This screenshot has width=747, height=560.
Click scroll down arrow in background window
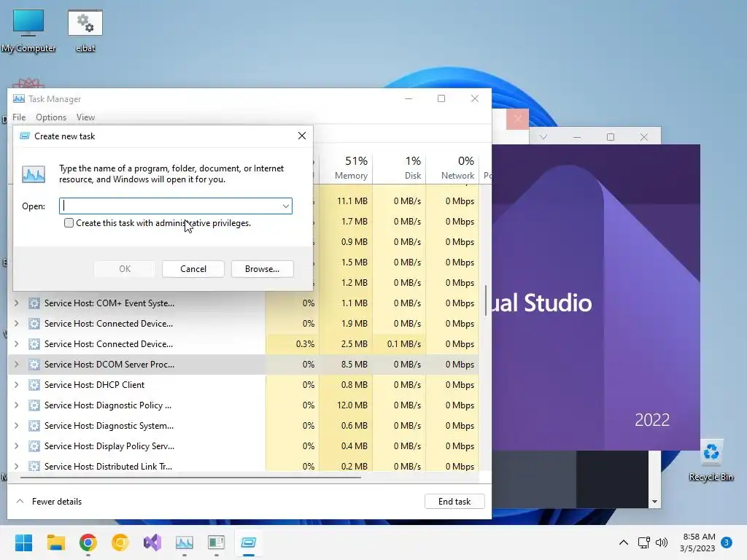tap(654, 502)
